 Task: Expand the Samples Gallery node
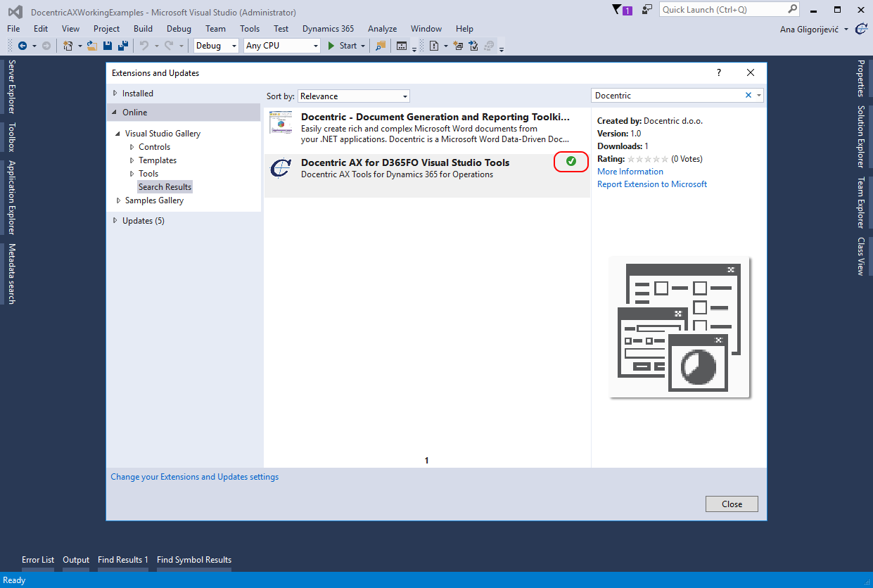pyautogui.click(x=118, y=200)
